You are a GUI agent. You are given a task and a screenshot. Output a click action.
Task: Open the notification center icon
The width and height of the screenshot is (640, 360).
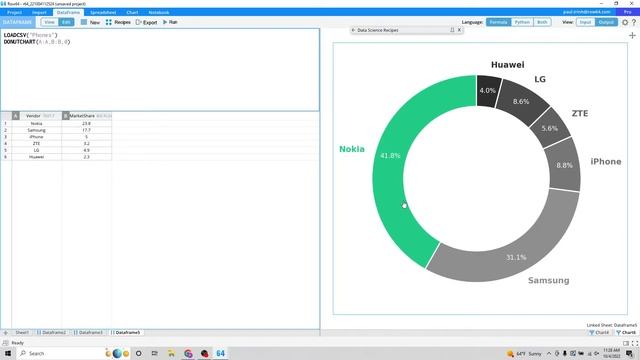pyautogui.click(x=629, y=353)
